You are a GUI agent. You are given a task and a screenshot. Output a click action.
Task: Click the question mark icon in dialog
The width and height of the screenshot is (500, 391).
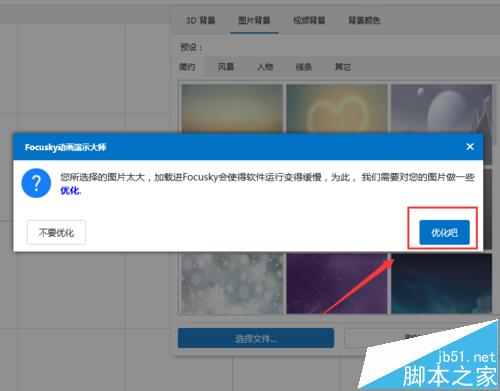tap(36, 183)
